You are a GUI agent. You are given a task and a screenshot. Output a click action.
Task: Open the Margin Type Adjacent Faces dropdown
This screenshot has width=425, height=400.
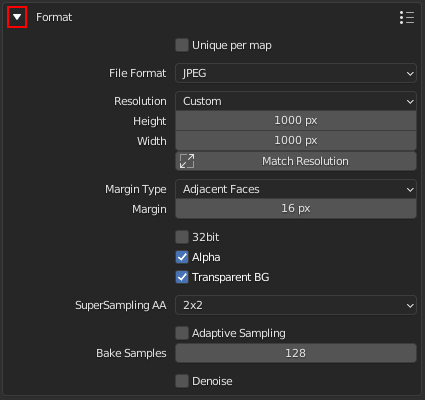tap(296, 189)
